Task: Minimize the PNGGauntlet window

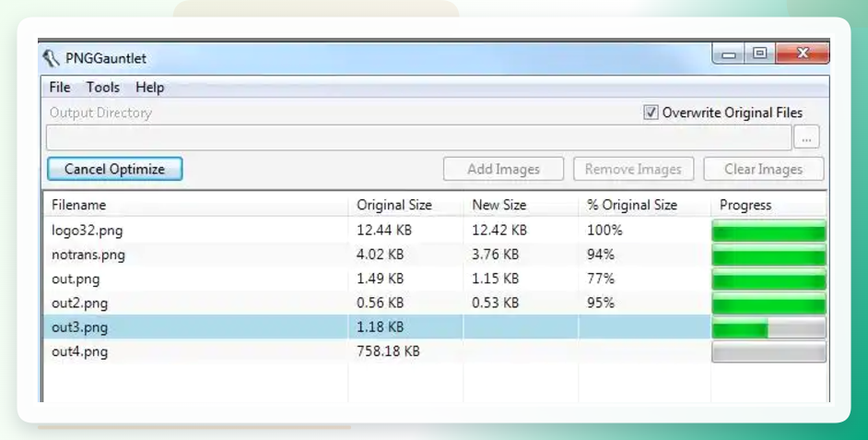Action: [x=729, y=54]
